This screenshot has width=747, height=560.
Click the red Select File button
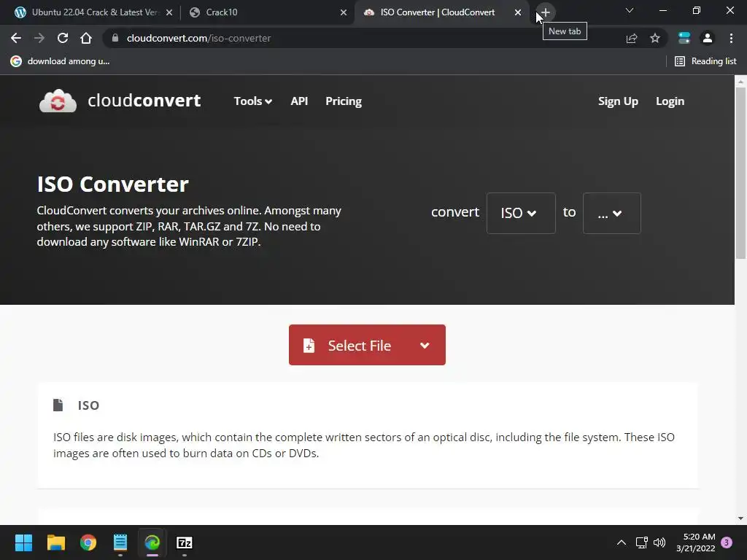[x=367, y=345]
